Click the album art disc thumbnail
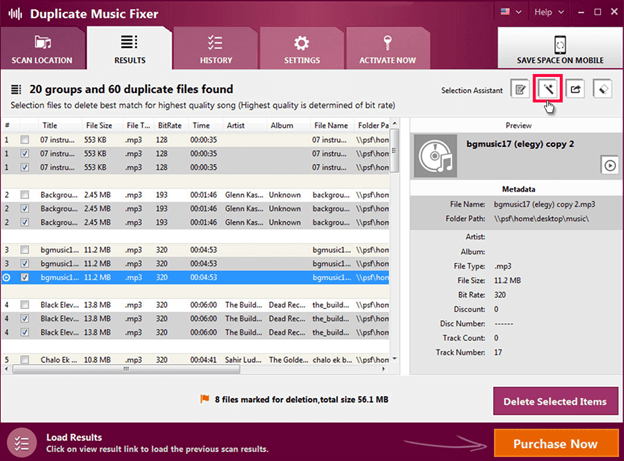Image resolution: width=624 pixels, height=461 pixels. point(435,156)
